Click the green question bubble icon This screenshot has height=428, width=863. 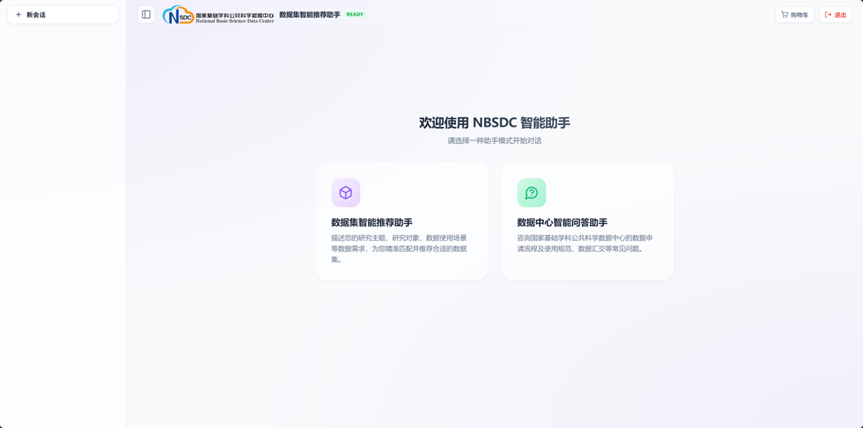click(531, 193)
